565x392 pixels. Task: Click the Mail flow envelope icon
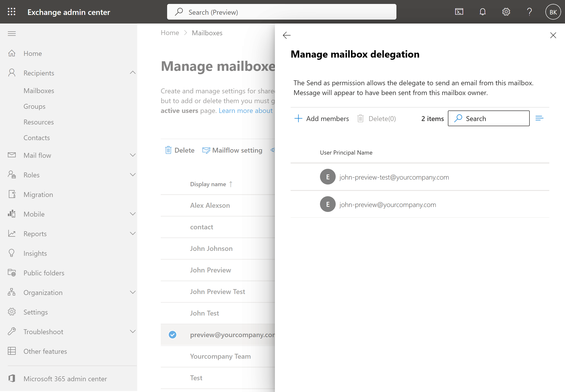tap(12, 155)
